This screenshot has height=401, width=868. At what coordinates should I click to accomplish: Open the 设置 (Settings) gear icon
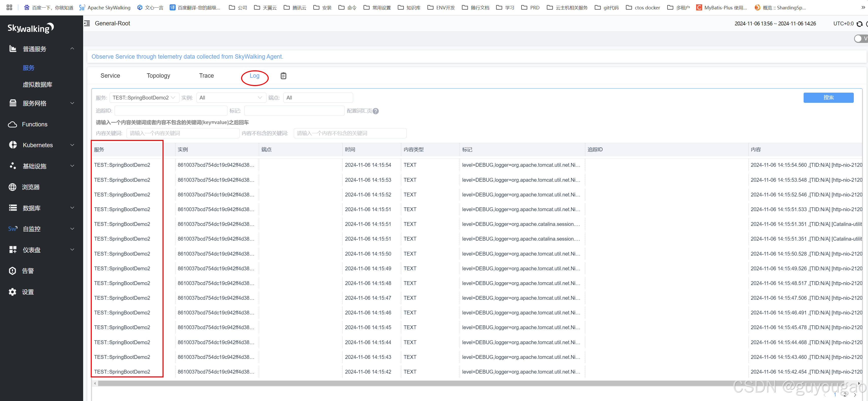coord(12,292)
